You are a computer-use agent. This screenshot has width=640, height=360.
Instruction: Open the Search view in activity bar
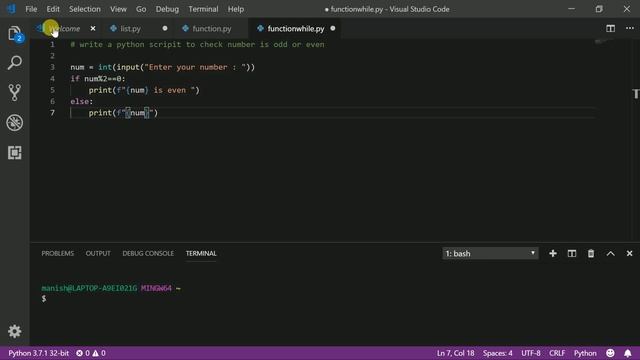tap(15, 63)
